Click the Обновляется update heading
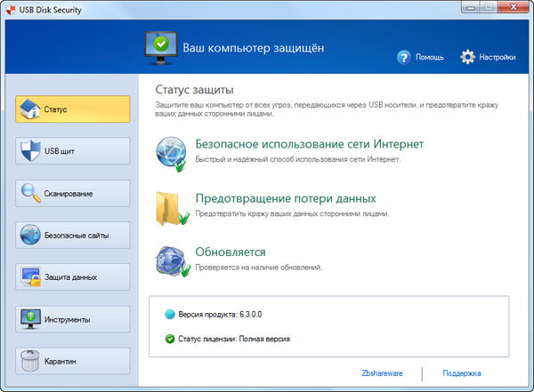 pos(230,252)
